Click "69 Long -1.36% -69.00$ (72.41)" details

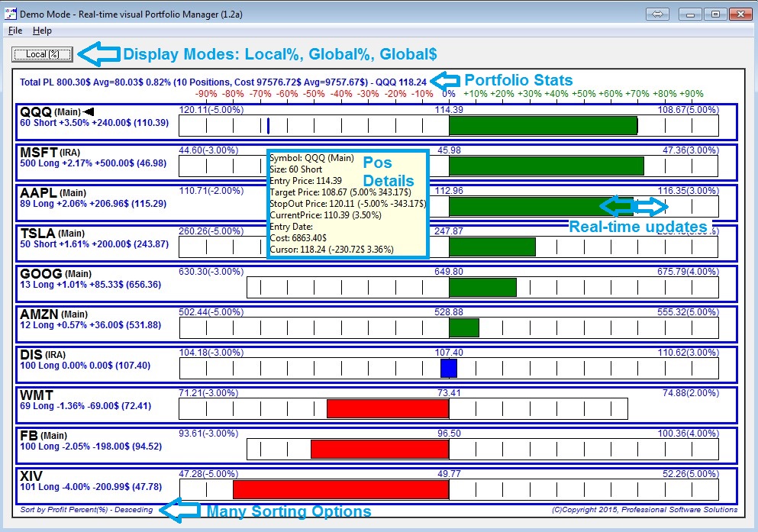[x=85, y=406]
